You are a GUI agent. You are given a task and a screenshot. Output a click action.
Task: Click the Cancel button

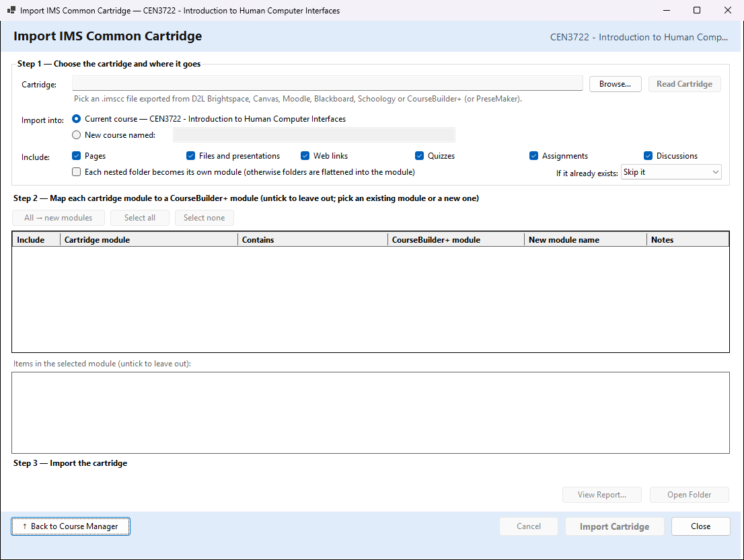(x=529, y=526)
